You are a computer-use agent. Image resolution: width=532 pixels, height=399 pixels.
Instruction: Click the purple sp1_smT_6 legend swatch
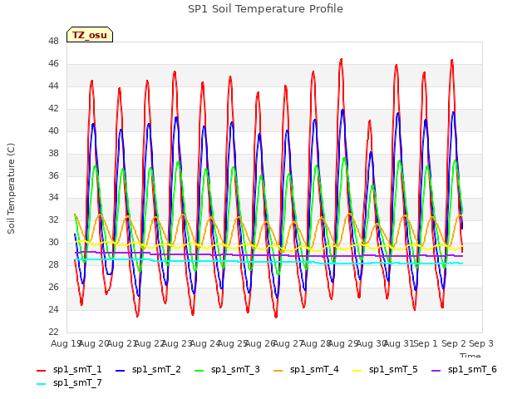click(436, 371)
